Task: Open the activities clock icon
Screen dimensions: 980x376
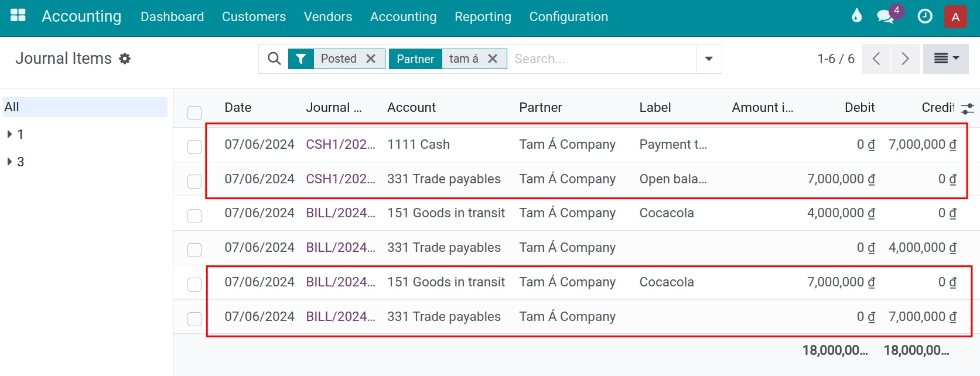Action: [x=925, y=16]
